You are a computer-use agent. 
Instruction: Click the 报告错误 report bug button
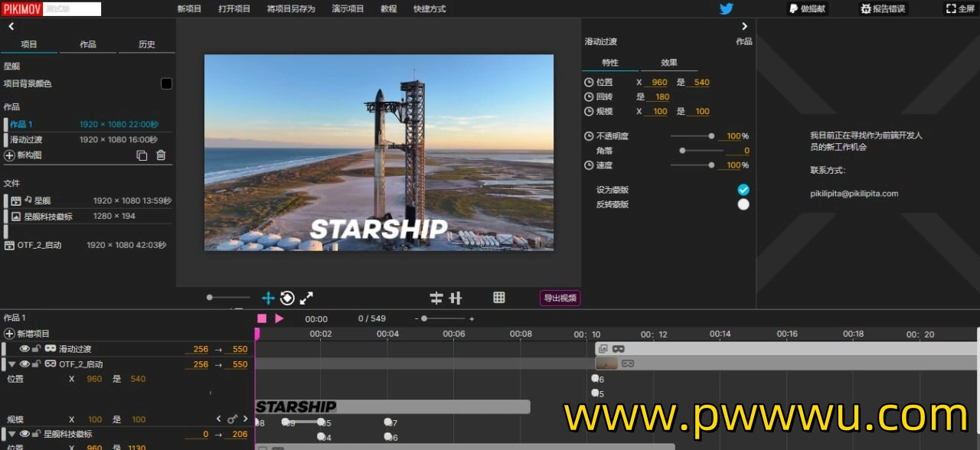pyautogui.click(x=882, y=8)
